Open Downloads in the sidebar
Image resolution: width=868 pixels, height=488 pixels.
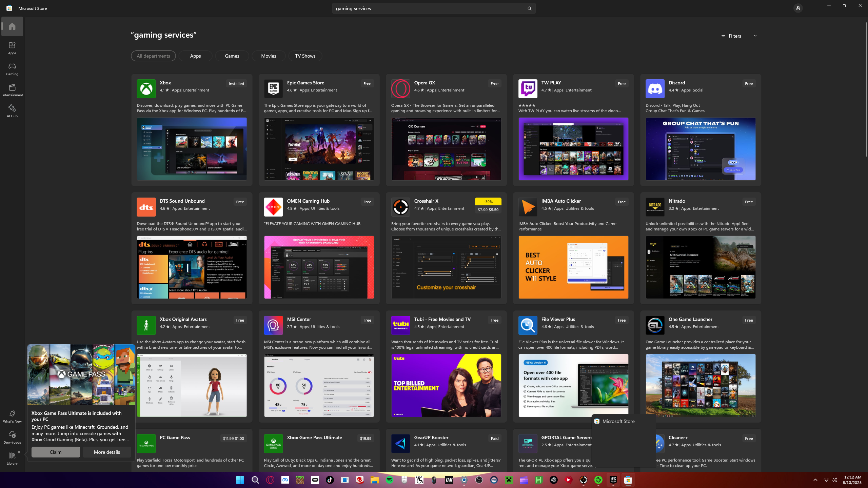[12, 437]
